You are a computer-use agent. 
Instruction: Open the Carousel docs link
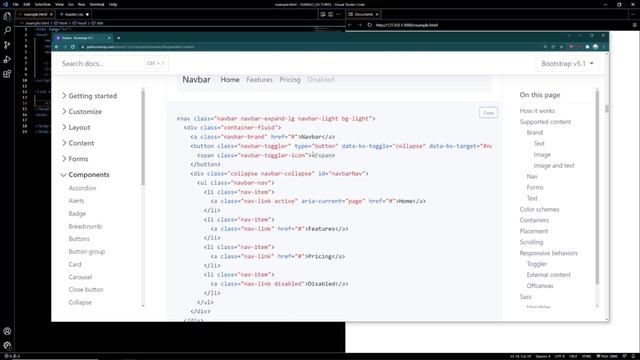coord(80,277)
